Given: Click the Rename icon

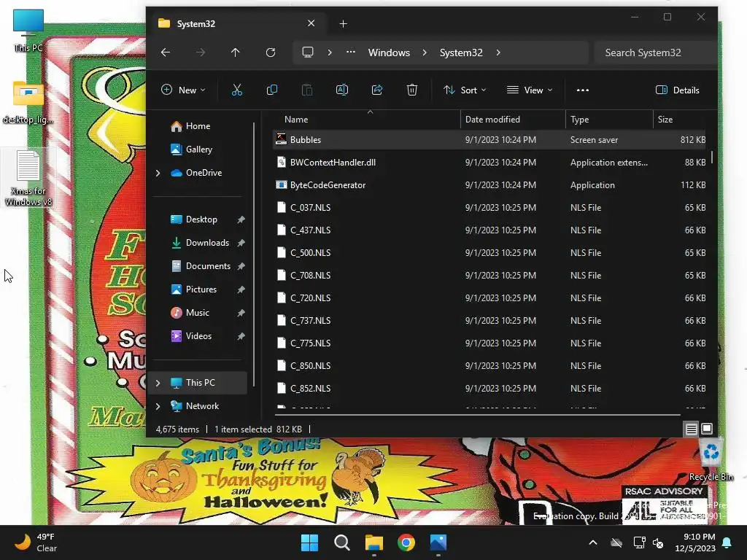Looking at the screenshot, I should pyautogui.click(x=342, y=90).
